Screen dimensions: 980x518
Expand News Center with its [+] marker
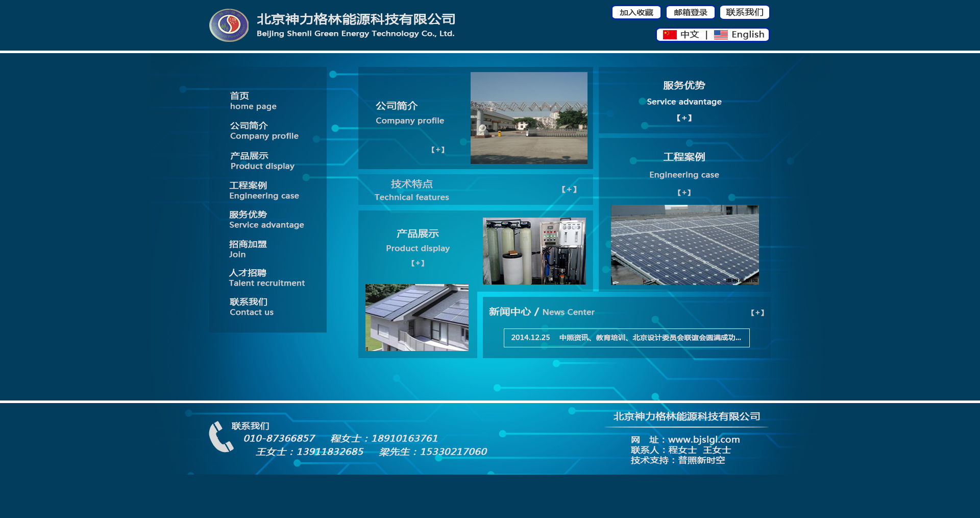[x=757, y=313]
